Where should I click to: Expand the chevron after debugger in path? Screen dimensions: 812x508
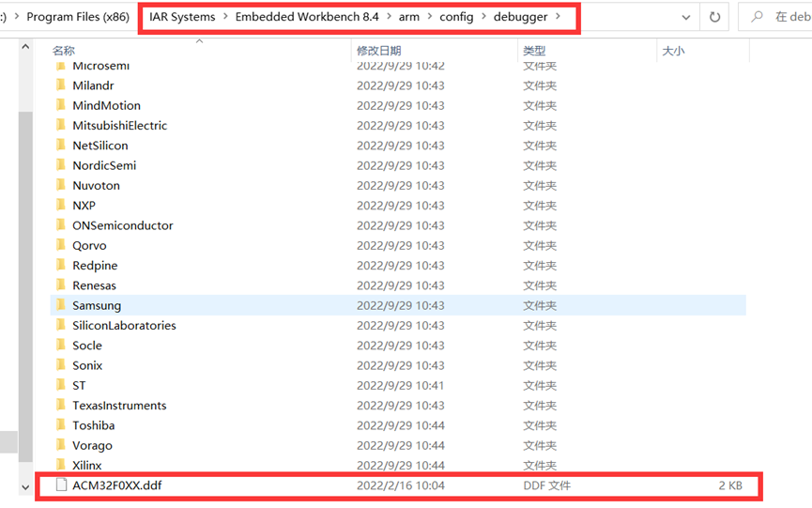559,17
